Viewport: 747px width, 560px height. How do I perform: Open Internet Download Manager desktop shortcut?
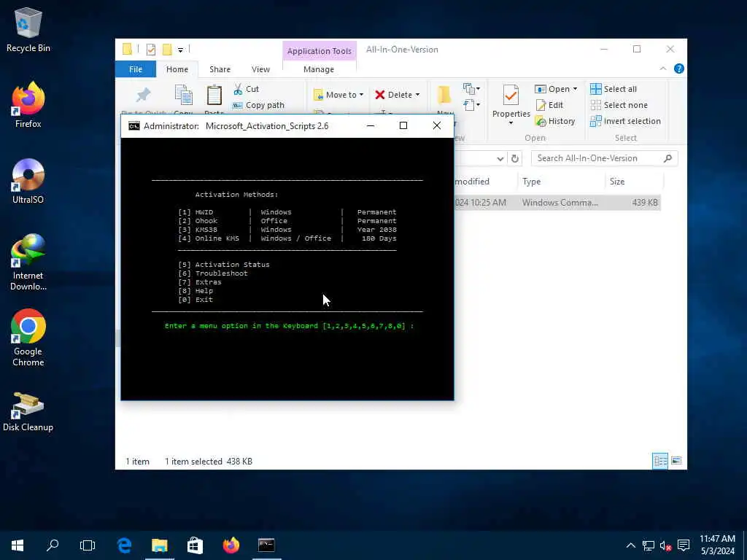coord(28,262)
